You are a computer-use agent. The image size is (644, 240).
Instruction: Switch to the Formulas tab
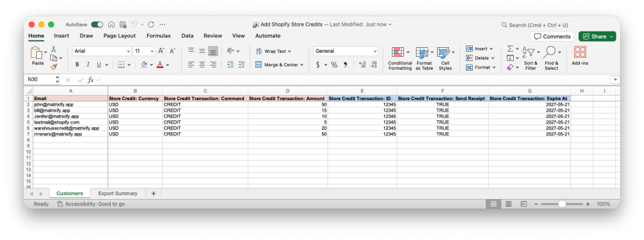pyautogui.click(x=158, y=36)
